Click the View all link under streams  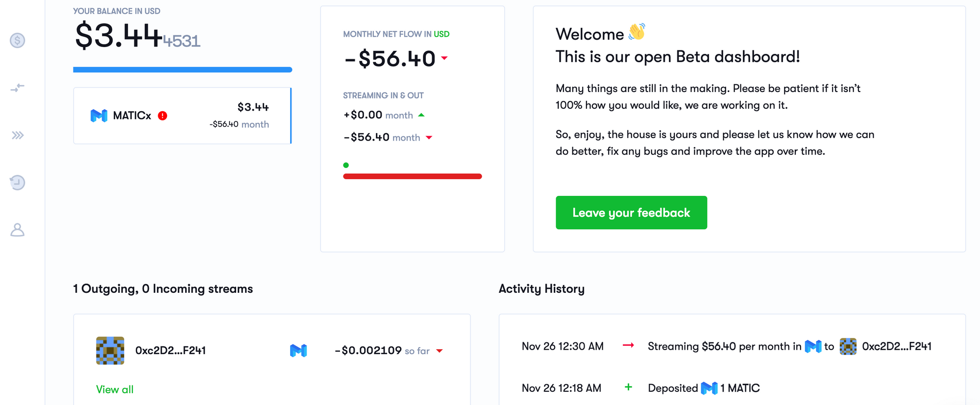click(114, 389)
